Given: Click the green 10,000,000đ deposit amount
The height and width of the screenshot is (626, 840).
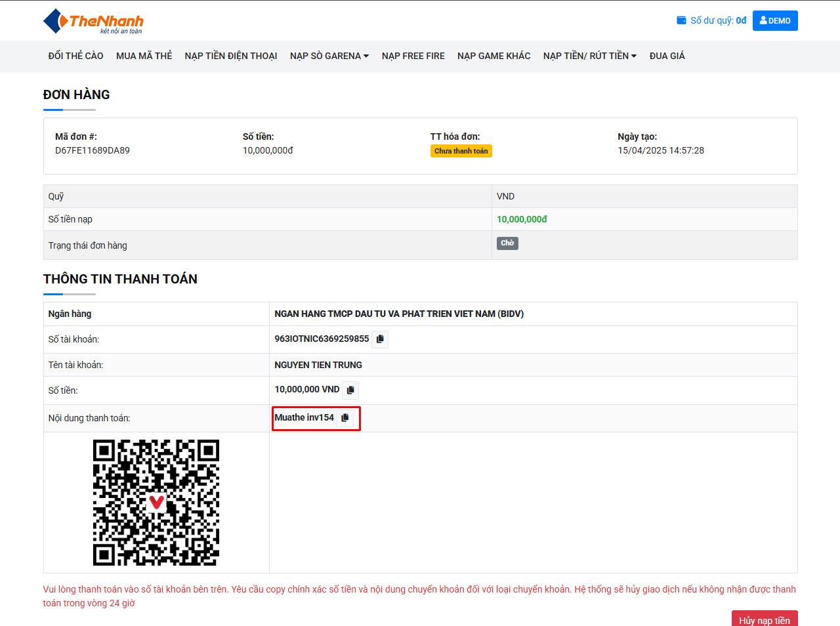Looking at the screenshot, I should [x=522, y=219].
